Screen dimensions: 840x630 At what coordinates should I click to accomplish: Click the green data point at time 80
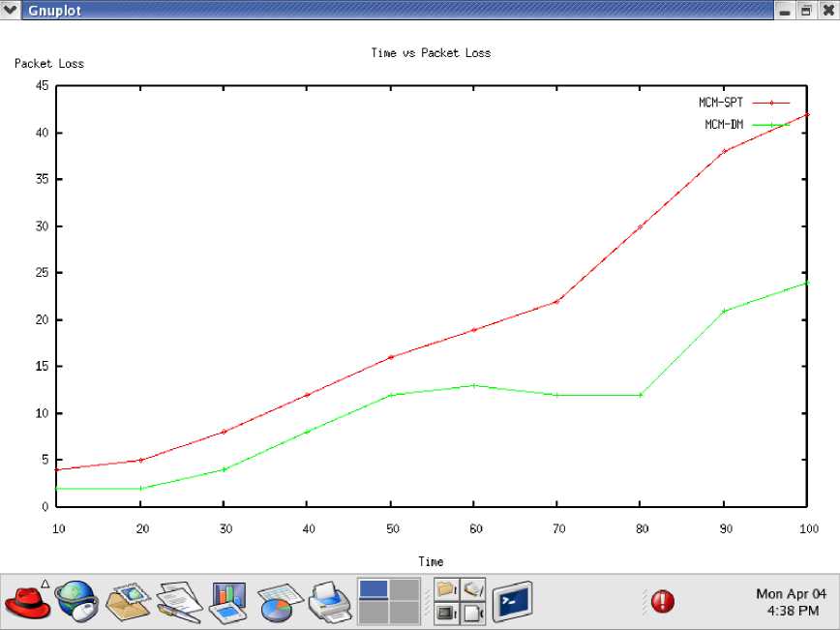coord(641,395)
